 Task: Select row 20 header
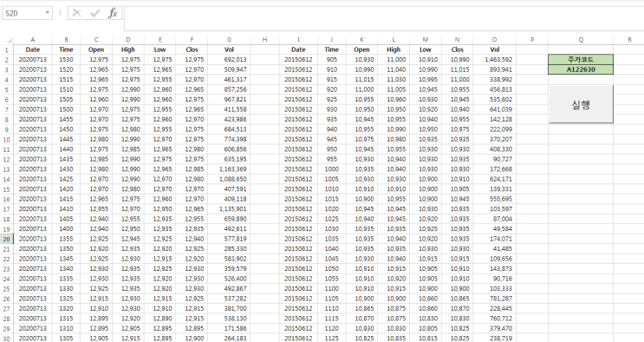coord(7,239)
